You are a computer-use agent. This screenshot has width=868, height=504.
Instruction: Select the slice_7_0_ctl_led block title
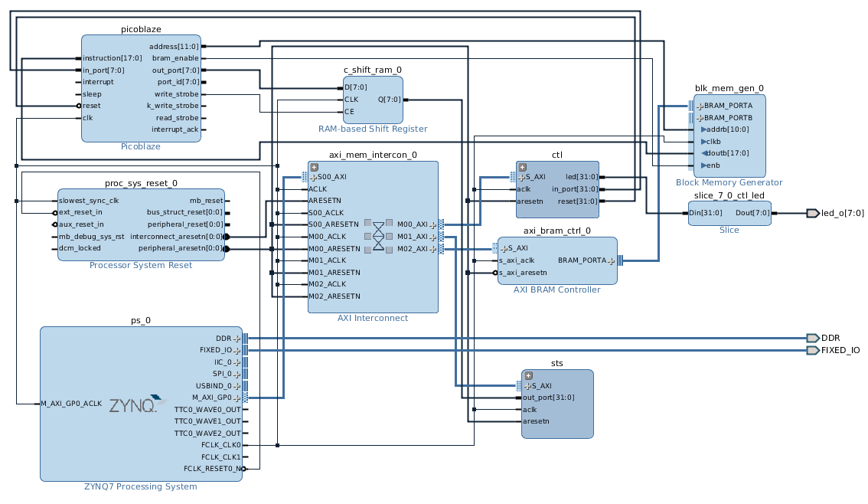pyautogui.click(x=729, y=195)
